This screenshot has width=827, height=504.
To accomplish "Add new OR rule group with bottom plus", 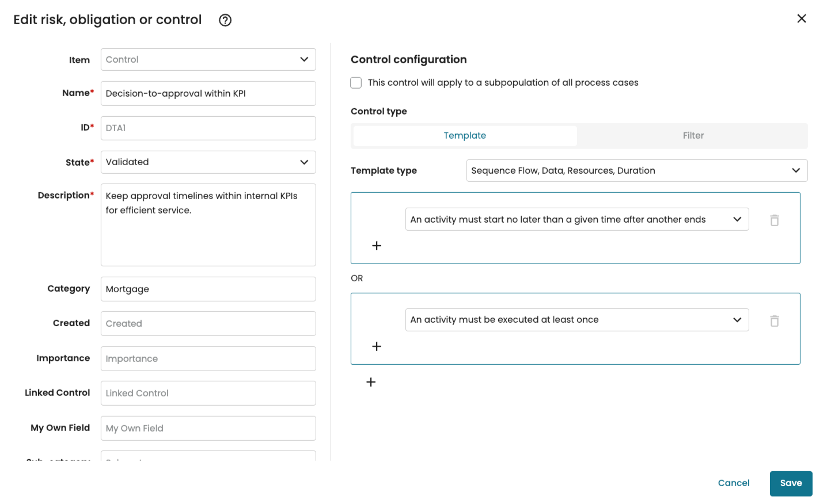I will tap(371, 382).
